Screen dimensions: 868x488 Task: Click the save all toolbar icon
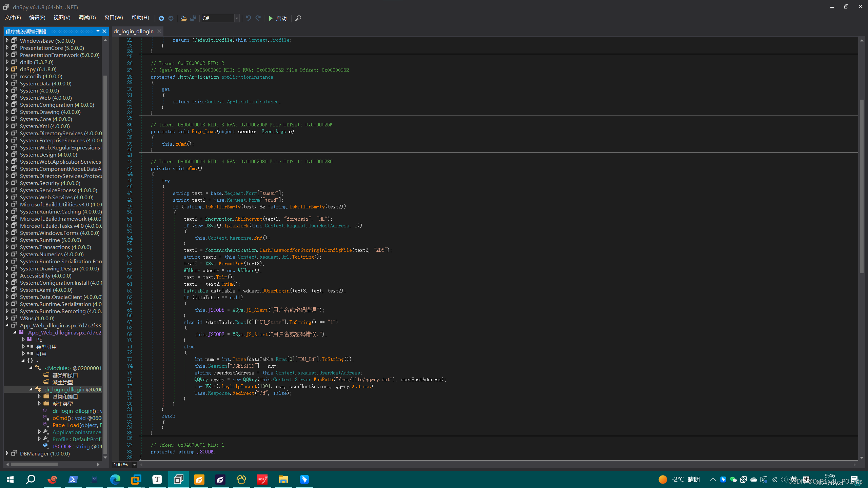pyautogui.click(x=193, y=18)
